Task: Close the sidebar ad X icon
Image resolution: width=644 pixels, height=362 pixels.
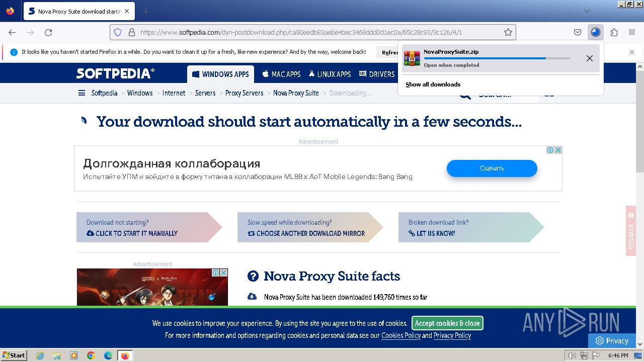Action: [x=224, y=273]
